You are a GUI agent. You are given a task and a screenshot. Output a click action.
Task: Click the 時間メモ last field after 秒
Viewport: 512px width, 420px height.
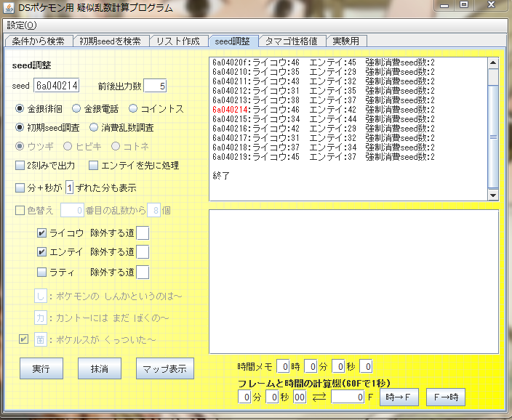[366, 367]
